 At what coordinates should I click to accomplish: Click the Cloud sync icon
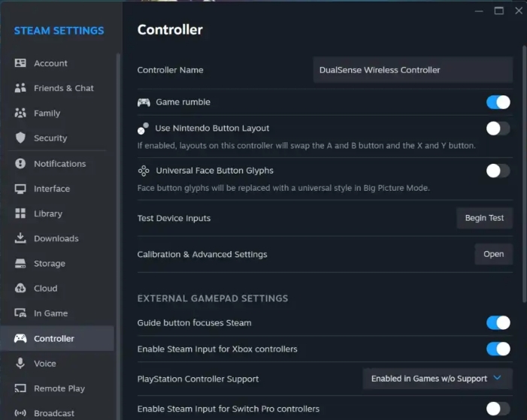point(20,289)
